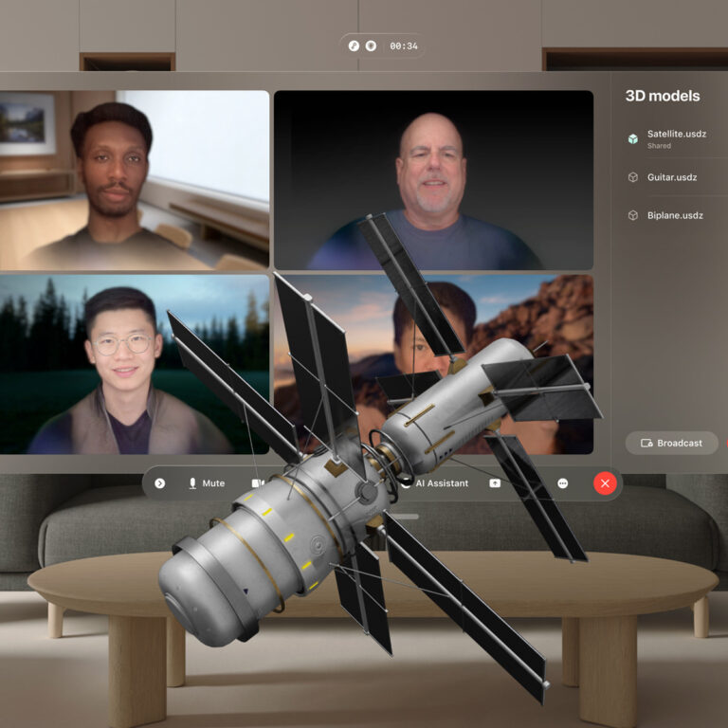End the call with red X button
728x728 pixels.
[605, 483]
